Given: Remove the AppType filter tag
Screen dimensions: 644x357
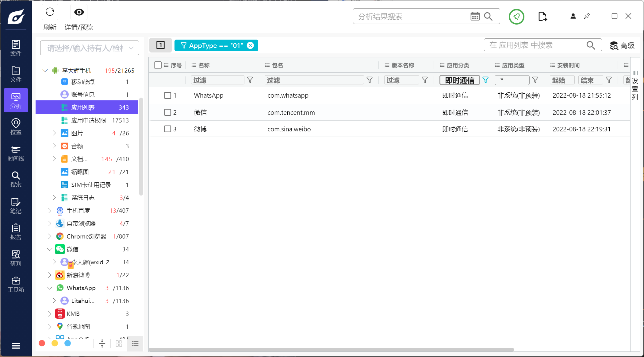Looking at the screenshot, I should tap(251, 45).
